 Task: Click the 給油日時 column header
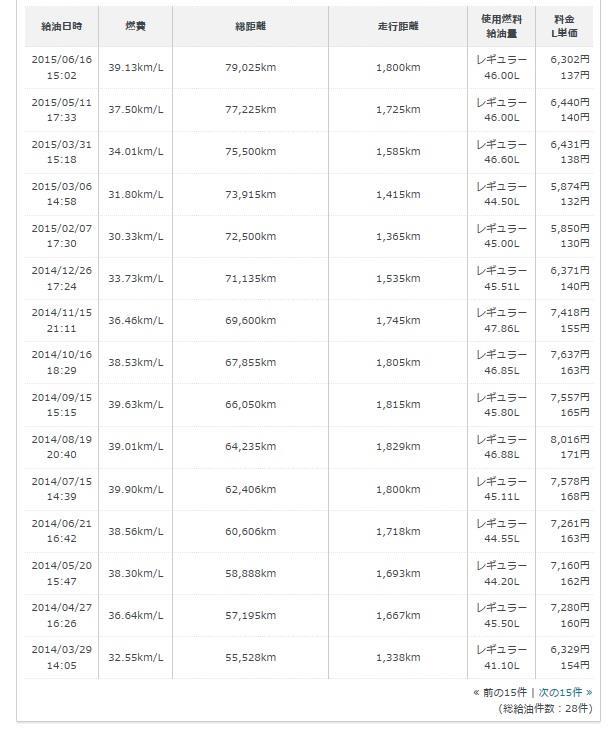point(61,26)
